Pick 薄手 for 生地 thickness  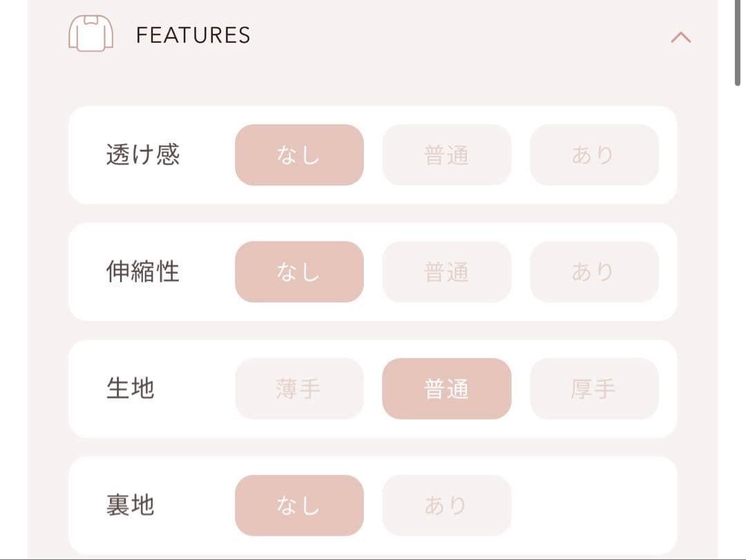299,389
